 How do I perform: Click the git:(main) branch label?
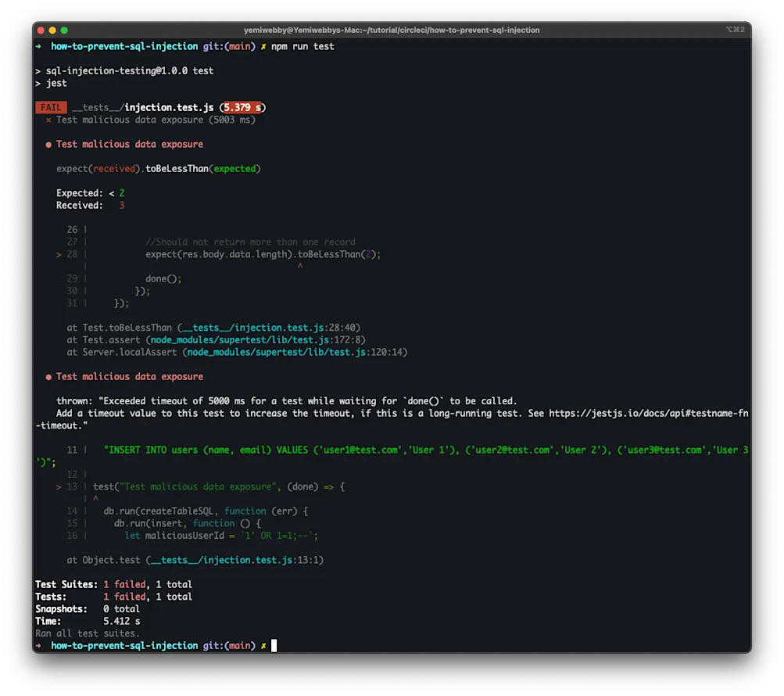click(227, 46)
